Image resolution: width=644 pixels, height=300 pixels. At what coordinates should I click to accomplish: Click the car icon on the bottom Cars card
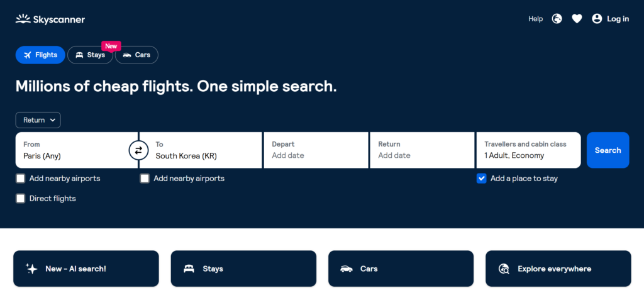coord(347,269)
